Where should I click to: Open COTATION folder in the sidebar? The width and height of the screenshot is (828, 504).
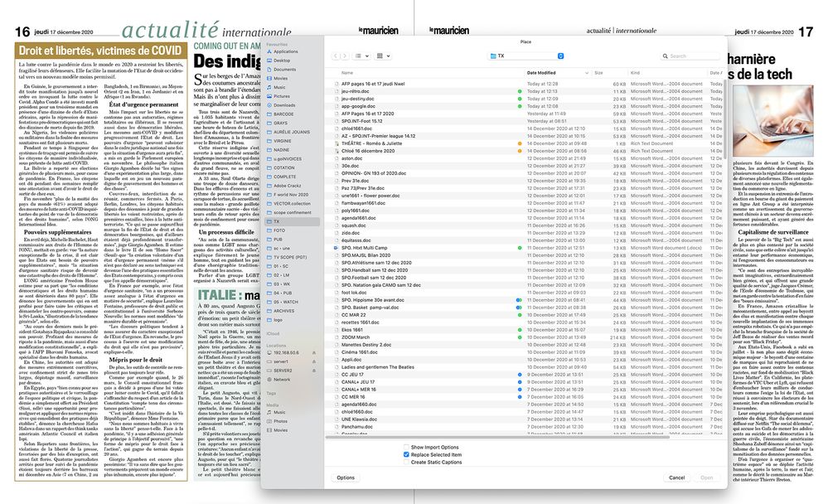284,168
